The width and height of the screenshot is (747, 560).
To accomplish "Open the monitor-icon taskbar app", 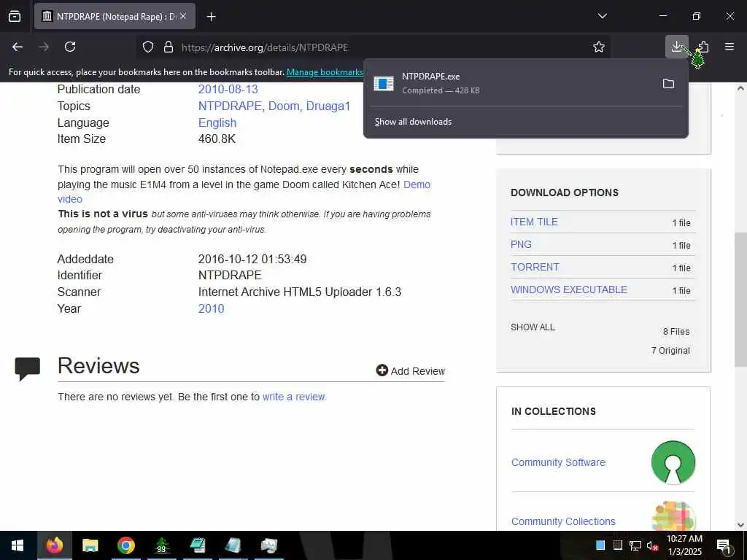I will pos(269,545).
